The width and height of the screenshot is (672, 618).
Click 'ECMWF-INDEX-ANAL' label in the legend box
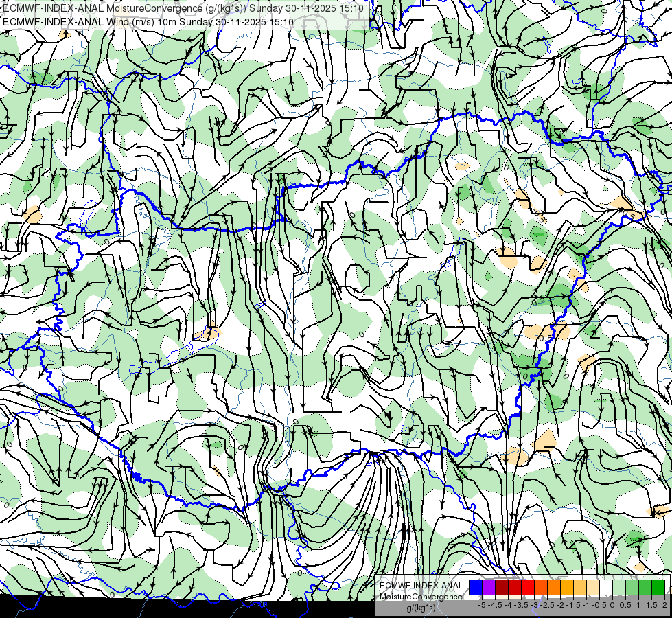pos(421,586)
